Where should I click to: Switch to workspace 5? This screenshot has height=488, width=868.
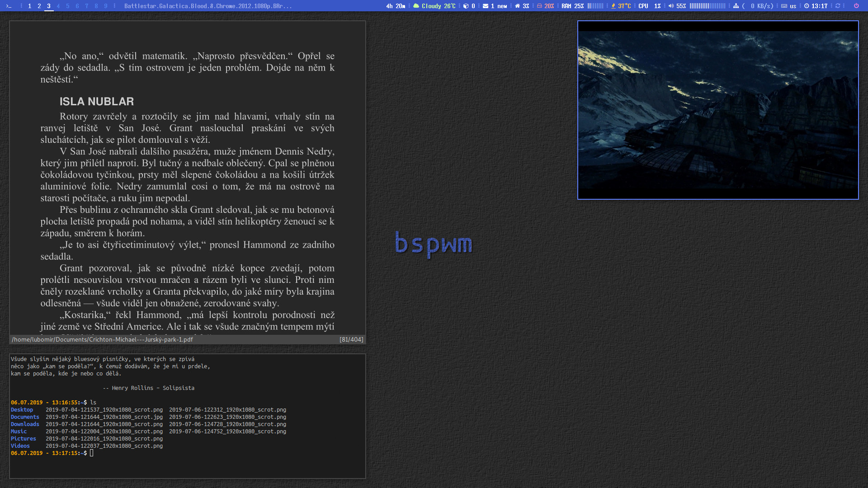pos(68,6)
